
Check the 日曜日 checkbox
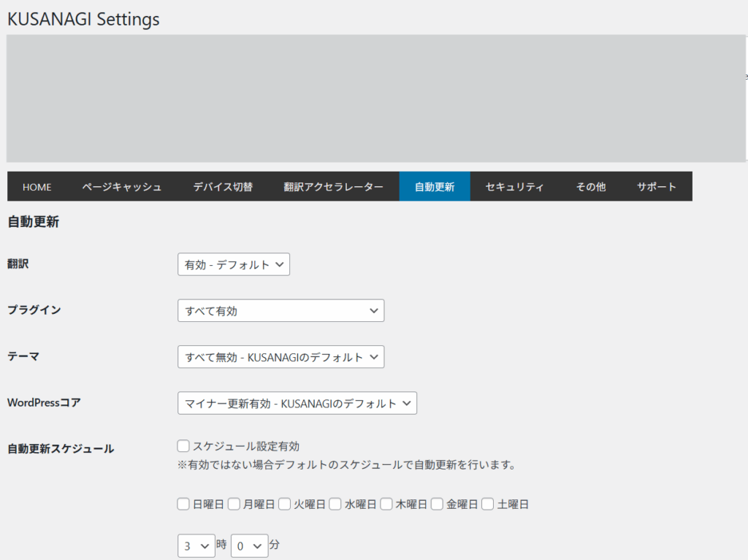[x=183, y=504]
